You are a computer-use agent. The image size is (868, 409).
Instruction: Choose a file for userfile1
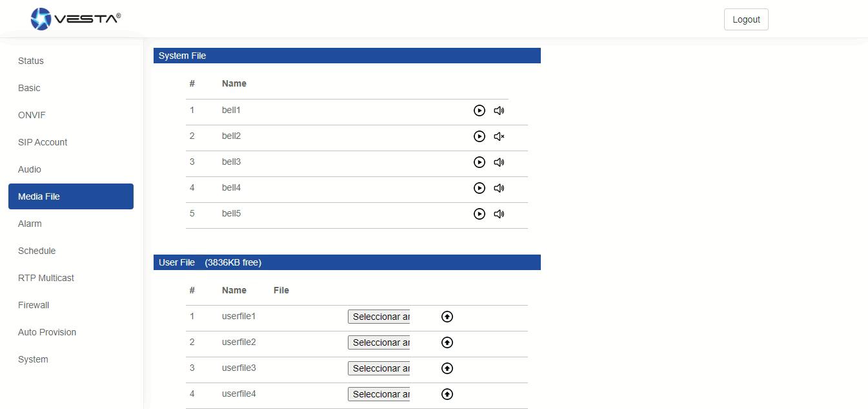tap(379, 317)
